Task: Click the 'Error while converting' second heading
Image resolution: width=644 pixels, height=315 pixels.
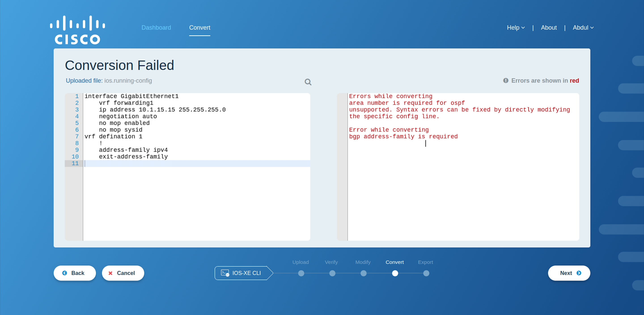Action: point(389,130)
